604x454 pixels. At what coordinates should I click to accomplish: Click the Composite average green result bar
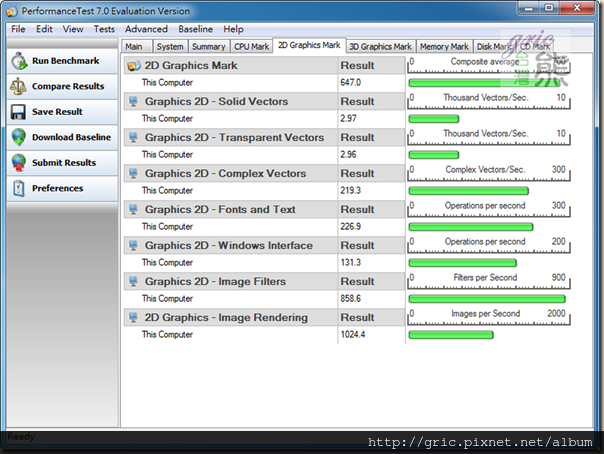click(x=484, y=83)
